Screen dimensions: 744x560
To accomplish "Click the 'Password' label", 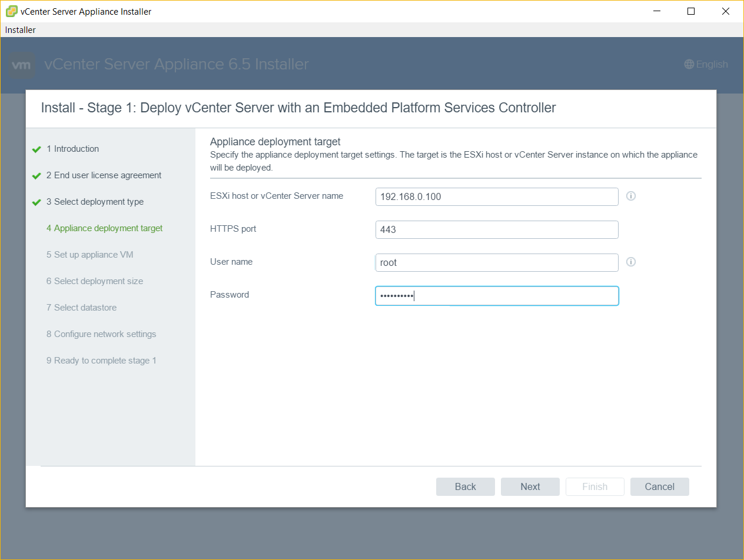I will click(230, 295).
